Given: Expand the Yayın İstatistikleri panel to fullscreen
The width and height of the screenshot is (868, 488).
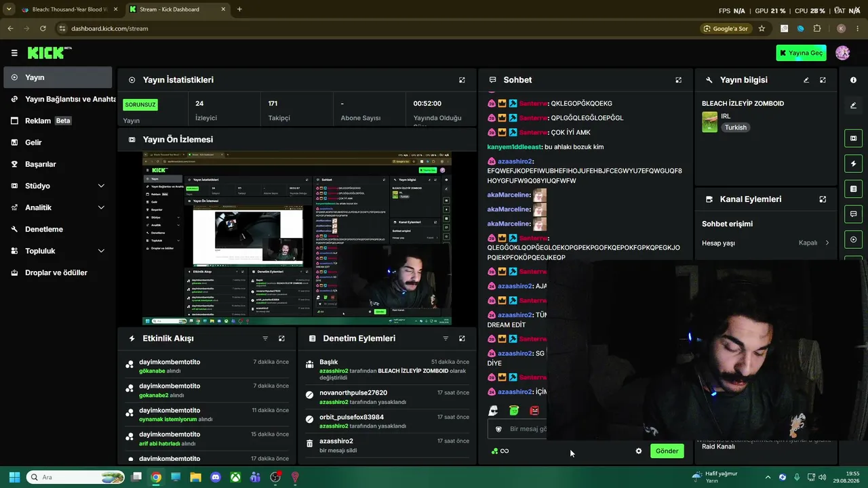Looking at the screenshot, I should 462,80.
